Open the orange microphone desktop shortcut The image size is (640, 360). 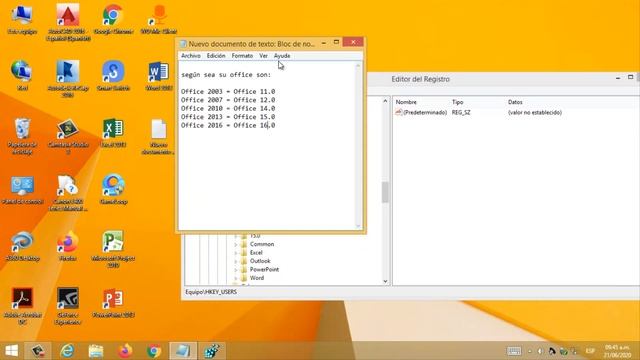[158, 20]
